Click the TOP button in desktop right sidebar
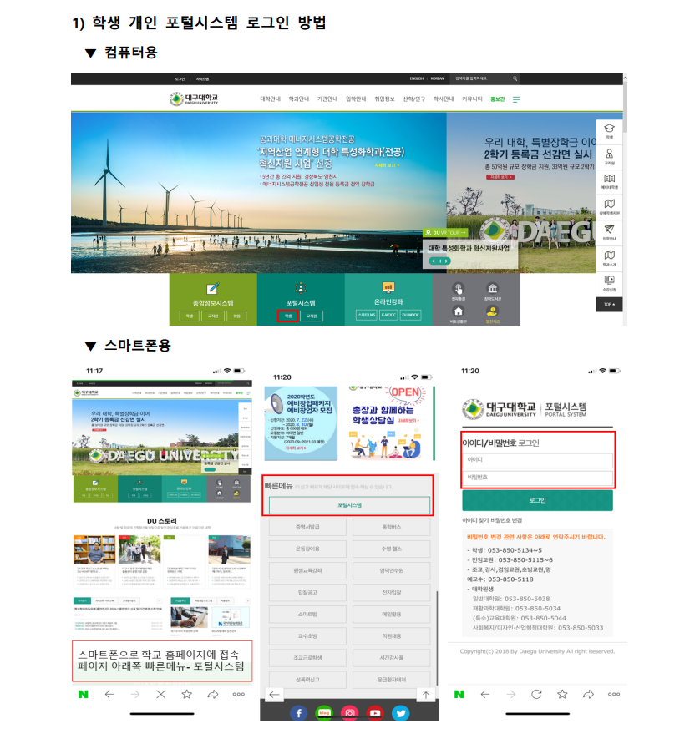This screenshot has height=749, width=700. (x=609, y=304)
